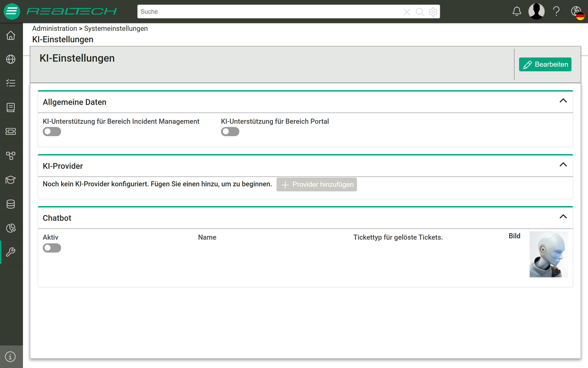The height and width of the screenshot is (368, 588).
Task: Toggle KI-Unterstützung für Bereich Incident Management
Action: pyautogui.click(x=52, y=132)
